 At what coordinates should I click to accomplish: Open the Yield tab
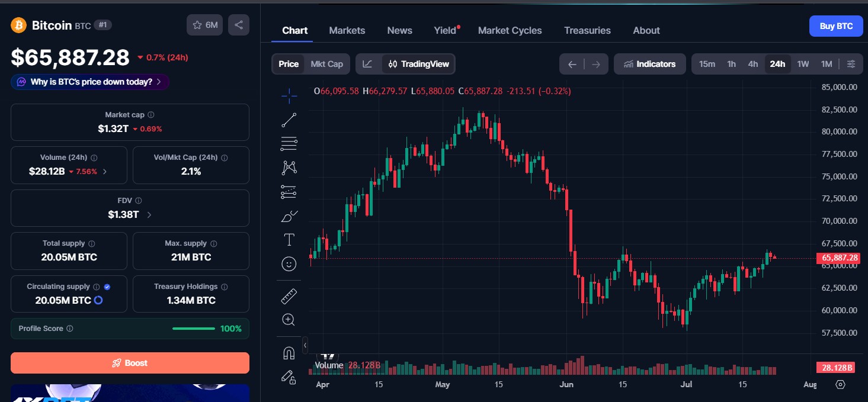[x=446, y=30]
